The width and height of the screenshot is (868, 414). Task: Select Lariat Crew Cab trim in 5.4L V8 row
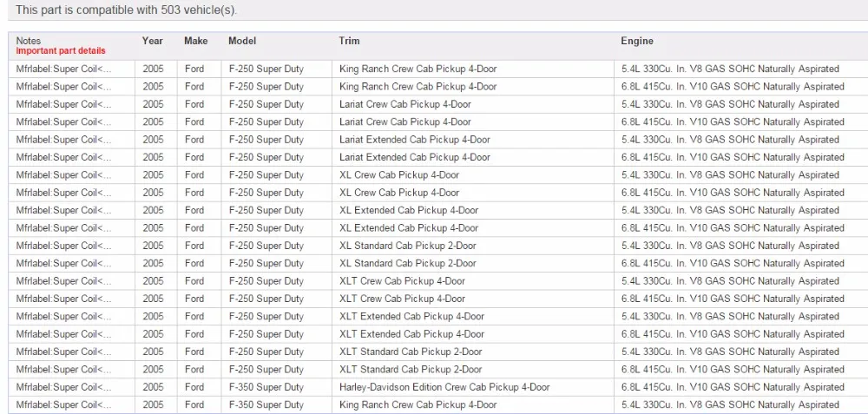(405, 105)
